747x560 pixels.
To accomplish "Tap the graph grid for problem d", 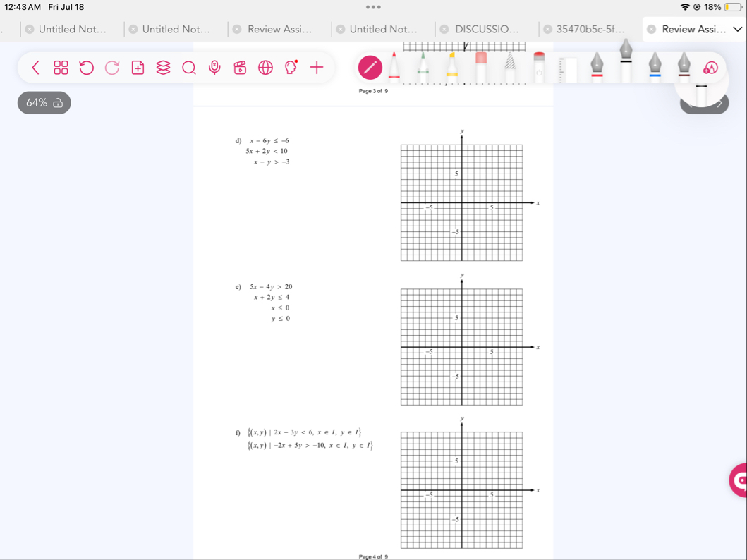I will coord(461,202).
